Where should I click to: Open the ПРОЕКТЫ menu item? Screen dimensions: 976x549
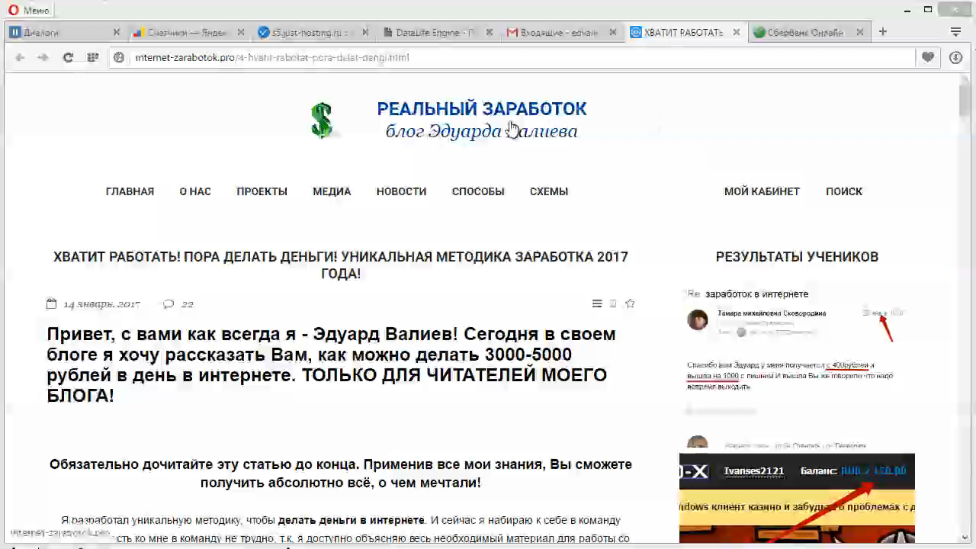261,192
